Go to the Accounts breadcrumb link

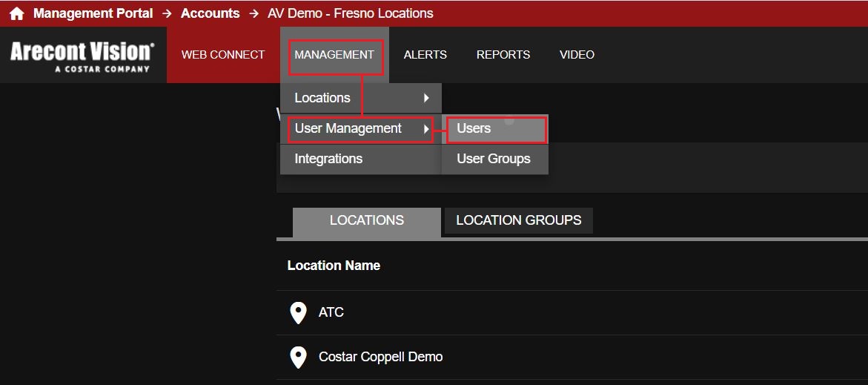pos(211,13)
